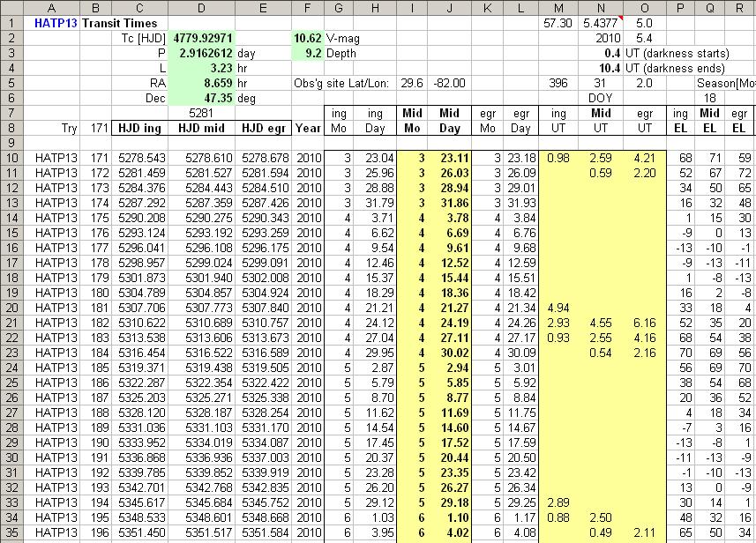Select the "Transit Times" title cell

120,23
